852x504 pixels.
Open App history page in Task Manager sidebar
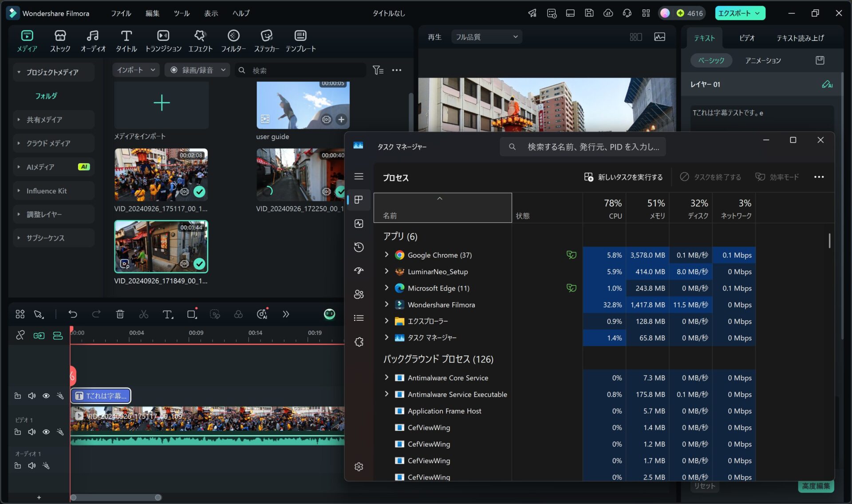359,247
